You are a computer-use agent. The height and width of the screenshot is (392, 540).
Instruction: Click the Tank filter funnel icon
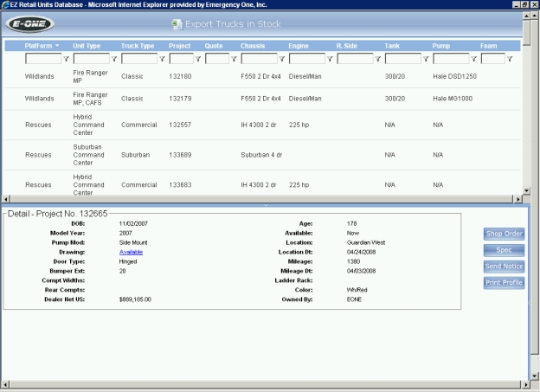426,59
